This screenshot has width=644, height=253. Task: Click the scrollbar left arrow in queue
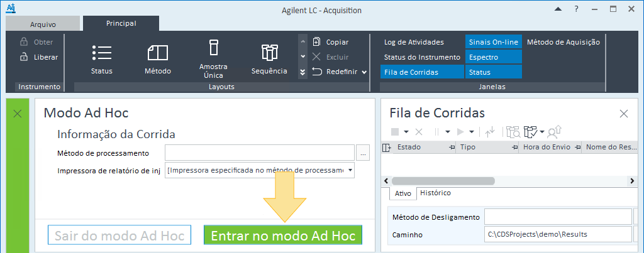point(386,181)
